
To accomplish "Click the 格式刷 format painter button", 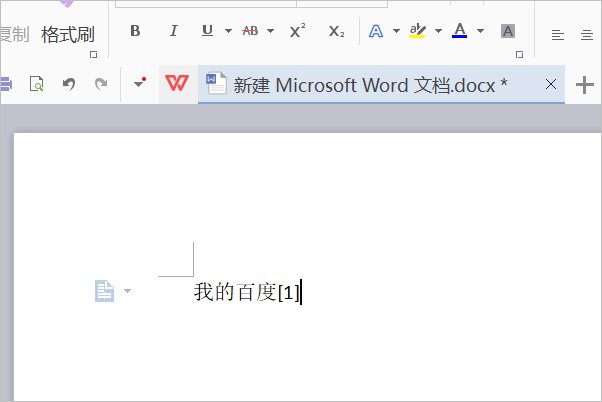I will pyautogui.click(x=68, y=35).
